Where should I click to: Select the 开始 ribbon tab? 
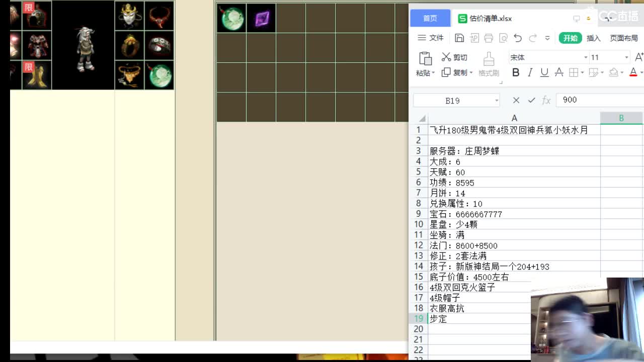point(570,38)
